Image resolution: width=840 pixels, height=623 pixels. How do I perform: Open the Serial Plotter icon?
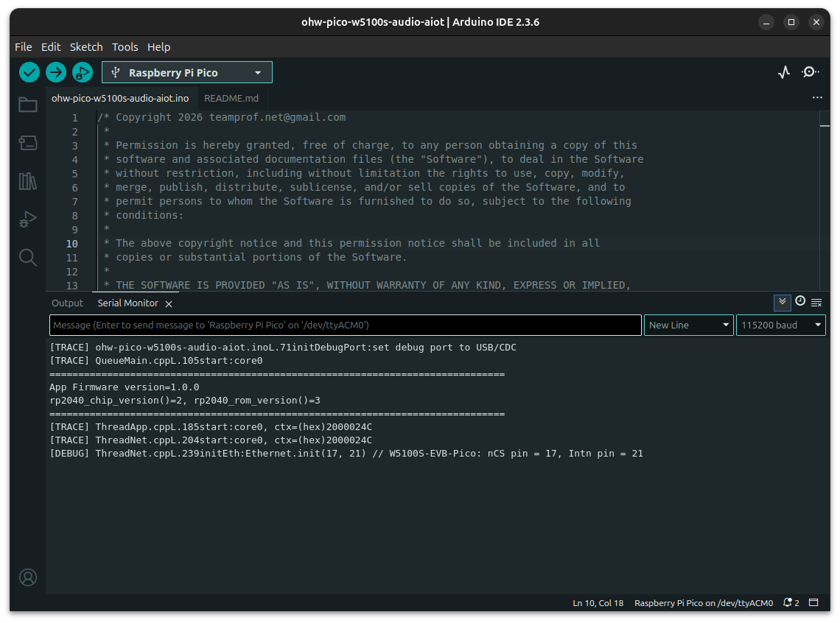784,72
